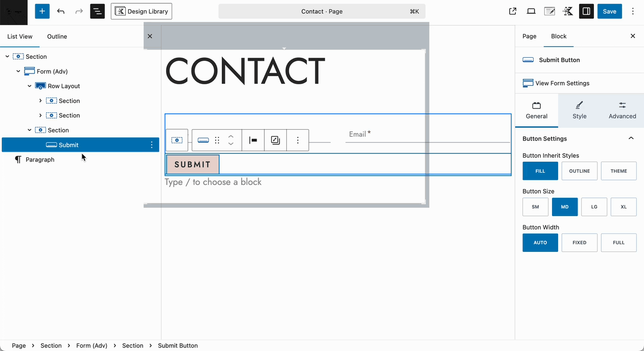The width and height of the screenshot is (644, 351).
Task: Switch to the Page tab in the sidebar
Action: click(529, 36)
